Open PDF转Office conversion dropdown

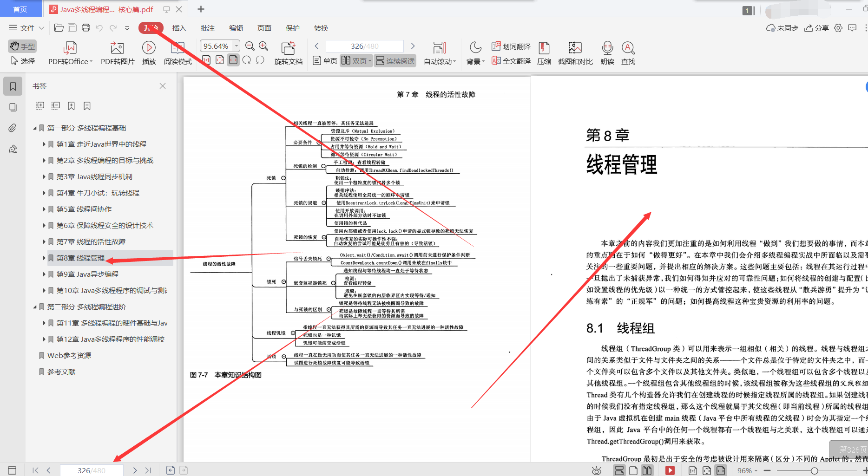coord(70,53)
